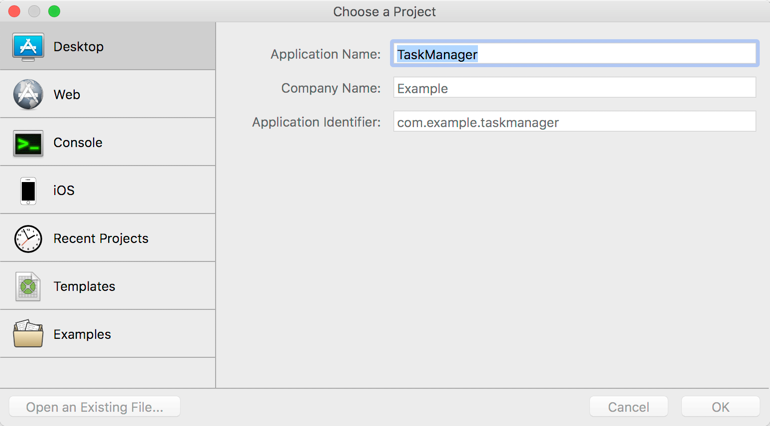Click the Recent Projects clock icon
The image size is (770, 426).
28,238
